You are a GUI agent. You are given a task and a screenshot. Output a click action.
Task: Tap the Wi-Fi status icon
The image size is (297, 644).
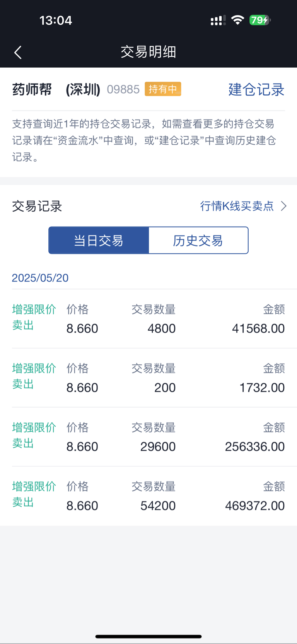pos(237,20)
